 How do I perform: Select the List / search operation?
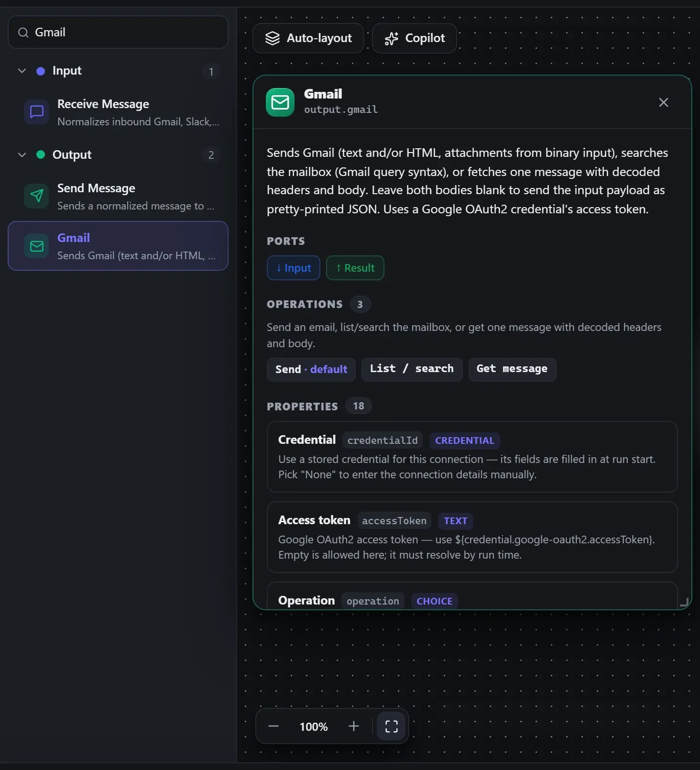coord(412,369)
